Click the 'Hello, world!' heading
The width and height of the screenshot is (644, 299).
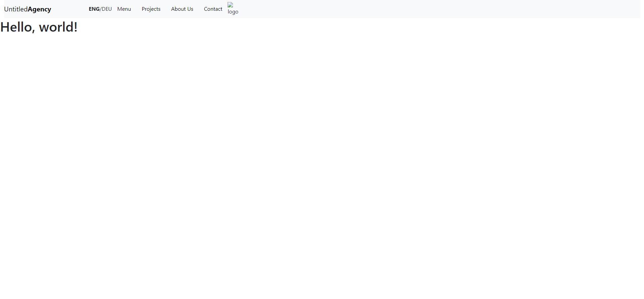(39, 27)
